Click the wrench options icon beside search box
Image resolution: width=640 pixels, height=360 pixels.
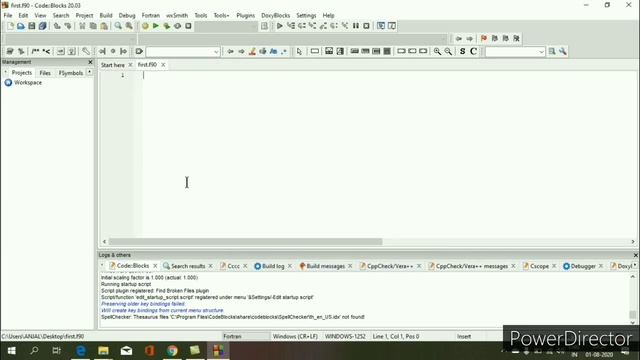[563, 51]
